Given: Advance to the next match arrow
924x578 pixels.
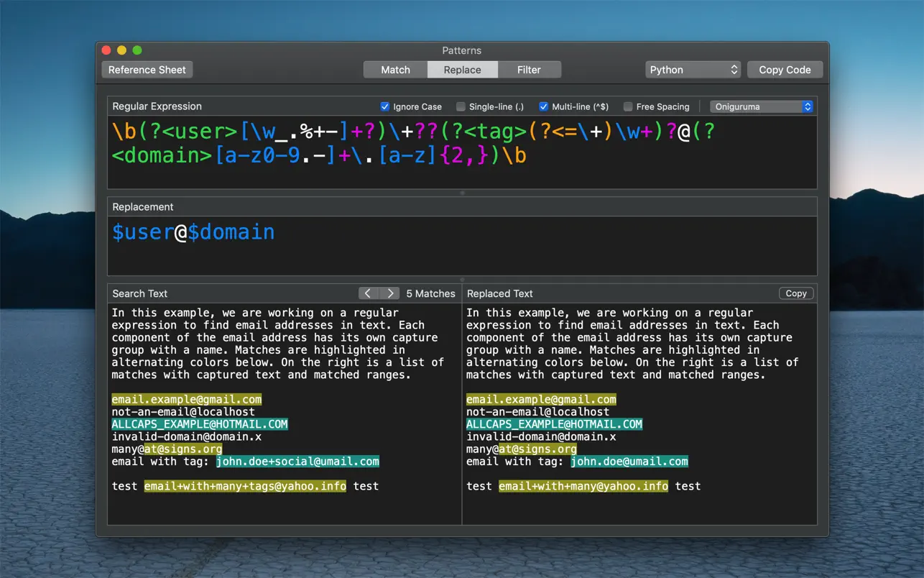Looking at the screenshot, I should click(x=389, y=293).
